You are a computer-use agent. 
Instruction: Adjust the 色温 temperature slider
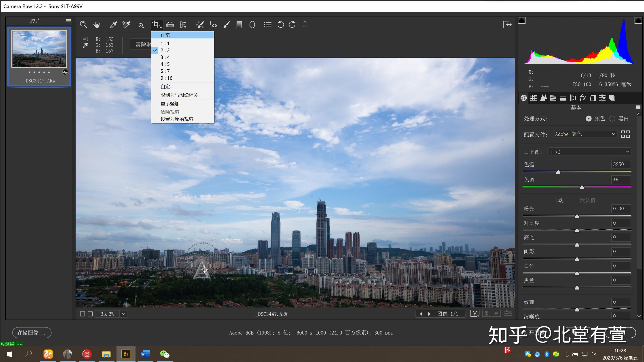(x=558, y=172)
